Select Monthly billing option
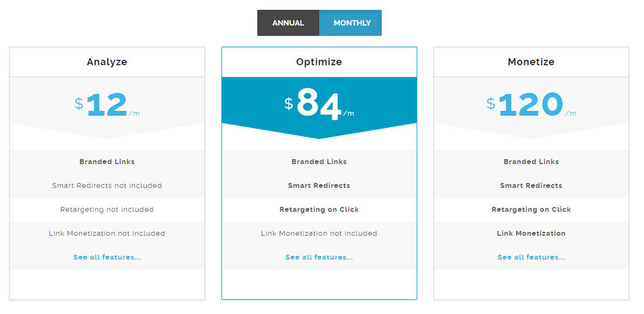644x314 pixels. tap(352, 23)
